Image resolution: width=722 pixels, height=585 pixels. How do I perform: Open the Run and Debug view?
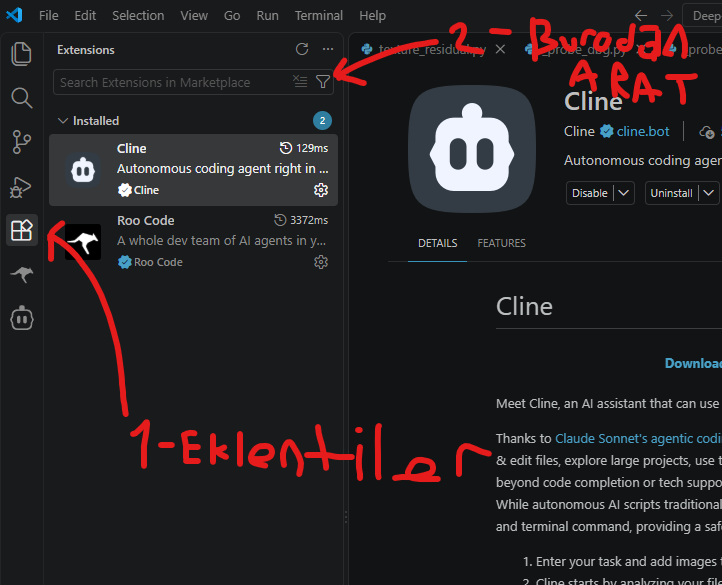tap(20, 187)
